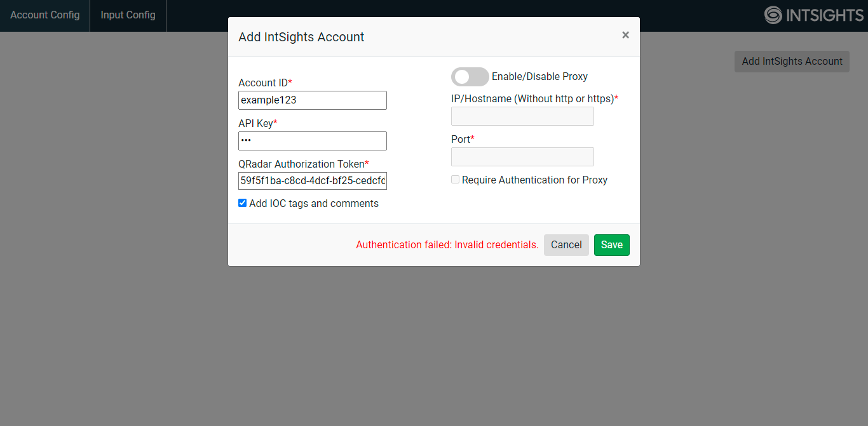Click the background Add IntSights Account button
Image resolution: width=868 pixels, height=426 pixels.
pyautogui.click(x=792, y=62)
